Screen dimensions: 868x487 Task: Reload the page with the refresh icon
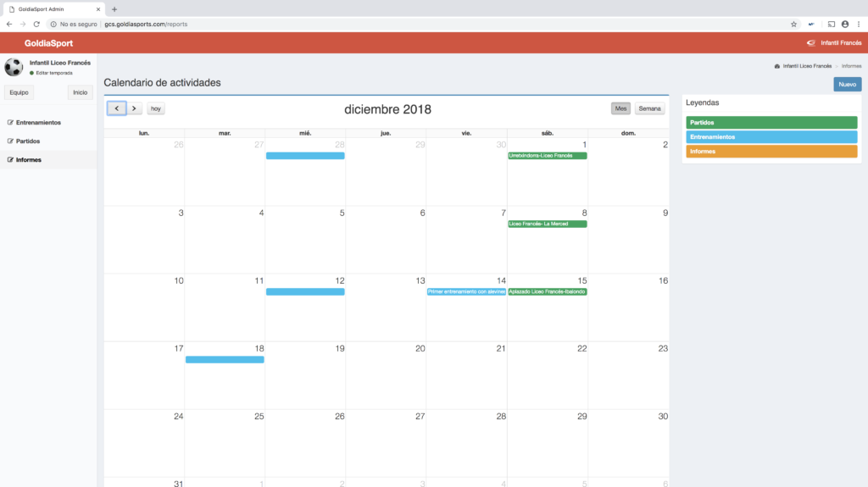(36, 25)
